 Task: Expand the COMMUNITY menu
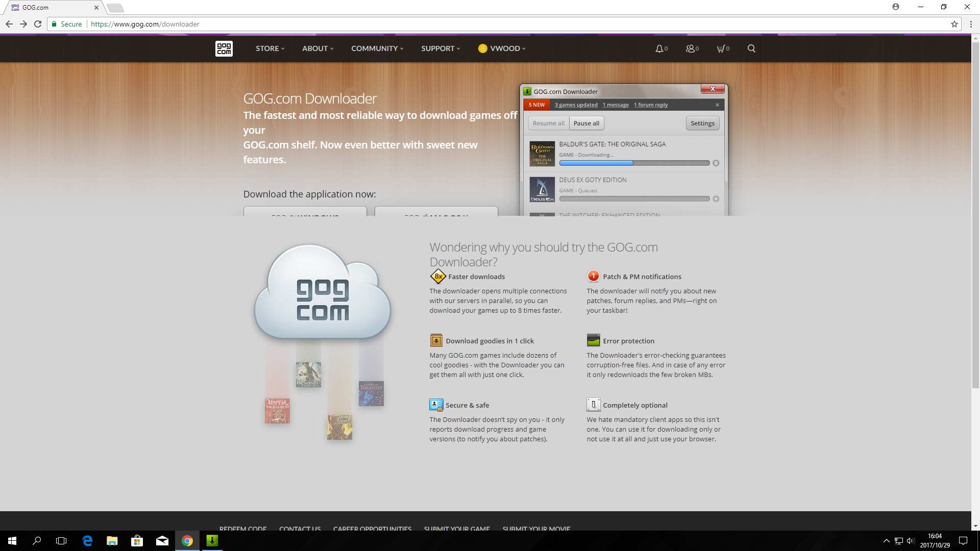coord(377,48)
